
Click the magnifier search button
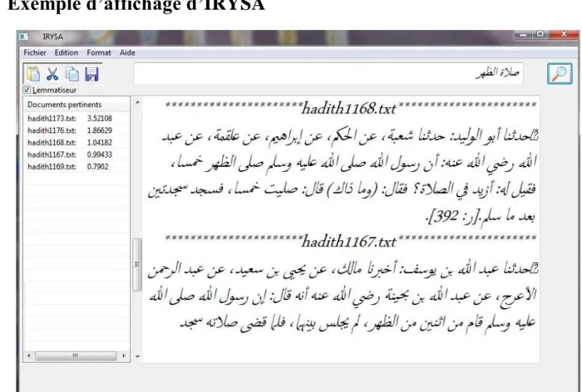pyautogui.click(x=560, y=73)
